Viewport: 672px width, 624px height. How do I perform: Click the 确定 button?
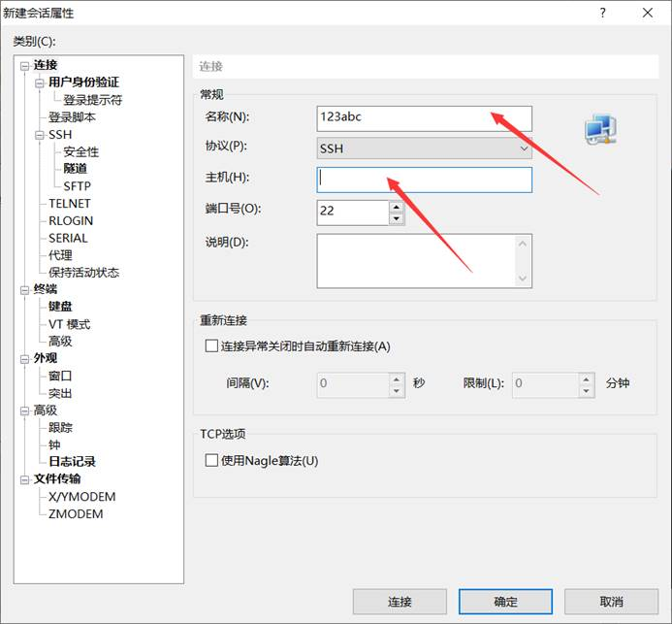pos(505,602)
